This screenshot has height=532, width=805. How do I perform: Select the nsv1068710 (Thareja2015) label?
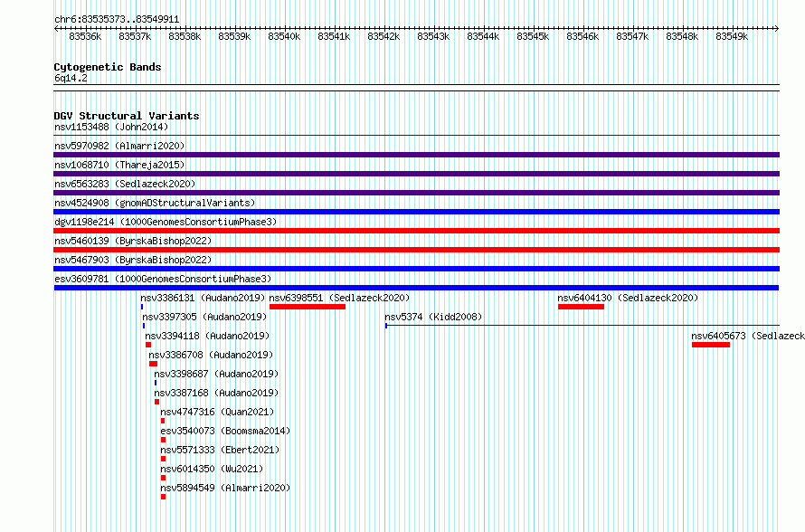tap(119, 165)
